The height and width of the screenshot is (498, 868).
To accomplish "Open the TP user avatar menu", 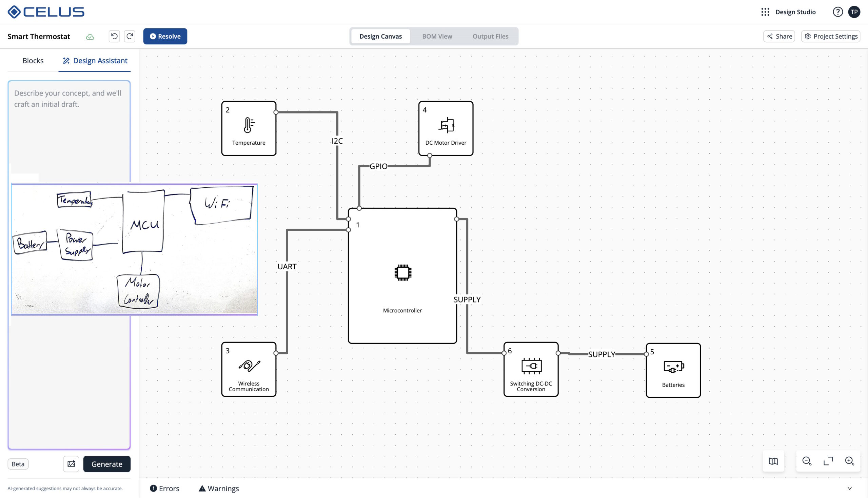I will (x=854, y=12).
